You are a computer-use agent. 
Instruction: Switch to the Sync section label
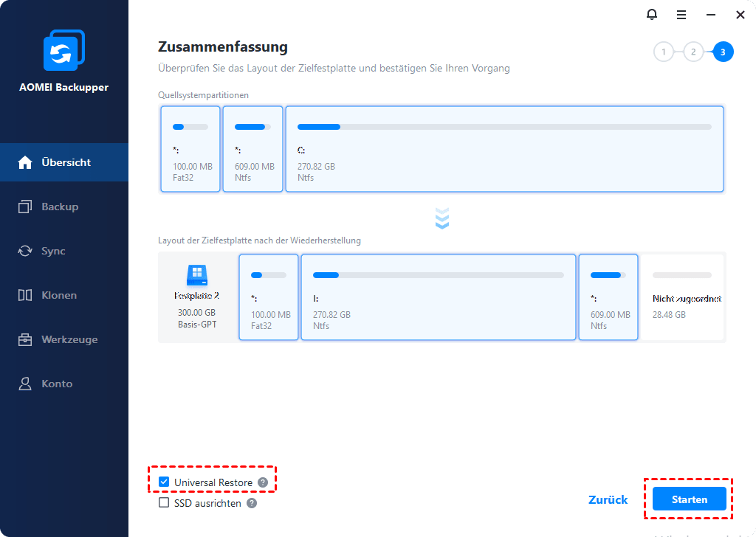coord(53,251)
